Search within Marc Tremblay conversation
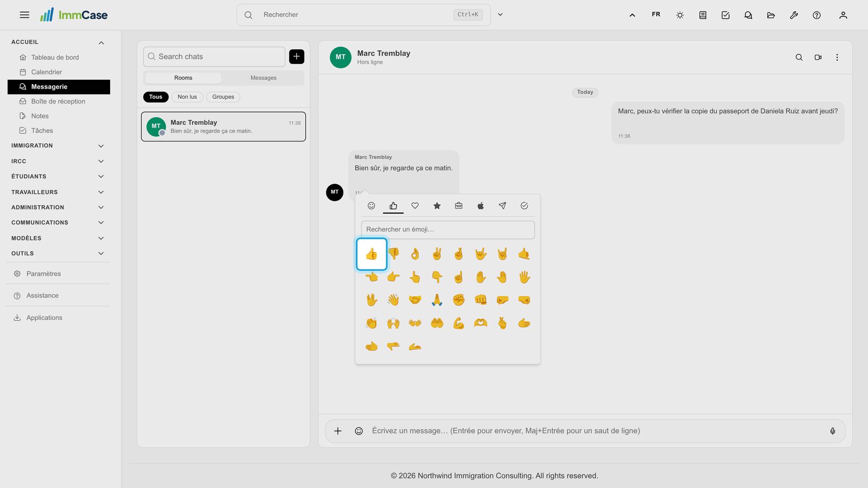 799,57
